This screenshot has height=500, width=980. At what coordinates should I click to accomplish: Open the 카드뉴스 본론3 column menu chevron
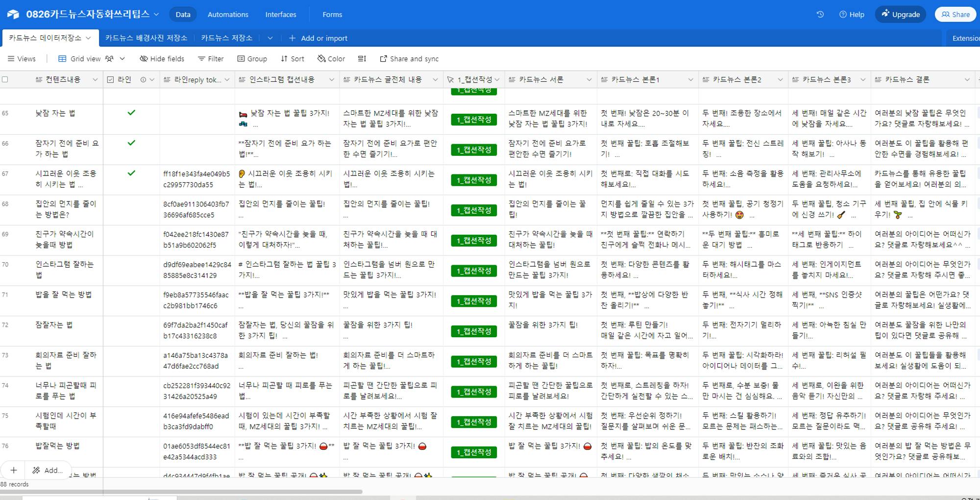point(863,79)
